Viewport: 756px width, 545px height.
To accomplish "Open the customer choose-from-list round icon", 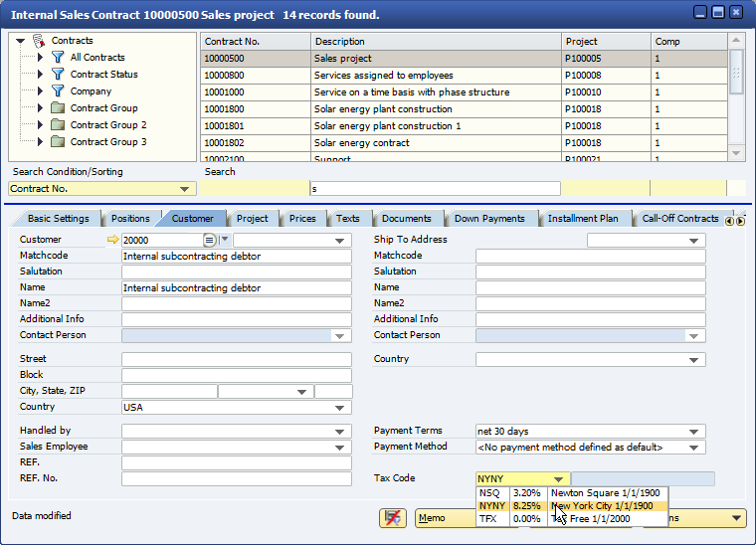I will pos(209,240).
